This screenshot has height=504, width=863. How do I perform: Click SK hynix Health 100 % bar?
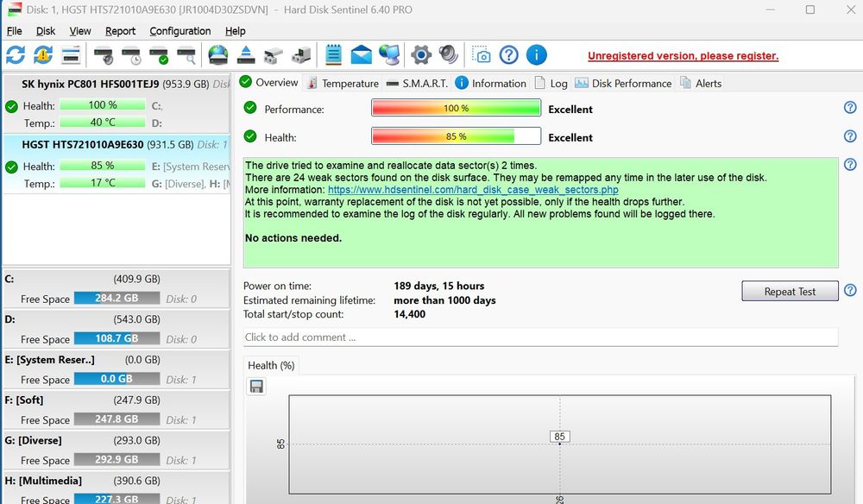(x=103, y=104)
